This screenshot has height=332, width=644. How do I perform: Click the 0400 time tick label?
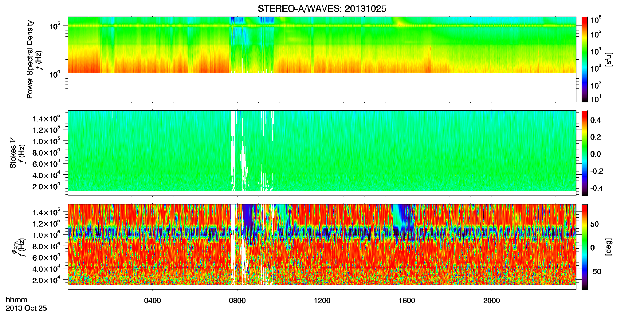[152, 301]
